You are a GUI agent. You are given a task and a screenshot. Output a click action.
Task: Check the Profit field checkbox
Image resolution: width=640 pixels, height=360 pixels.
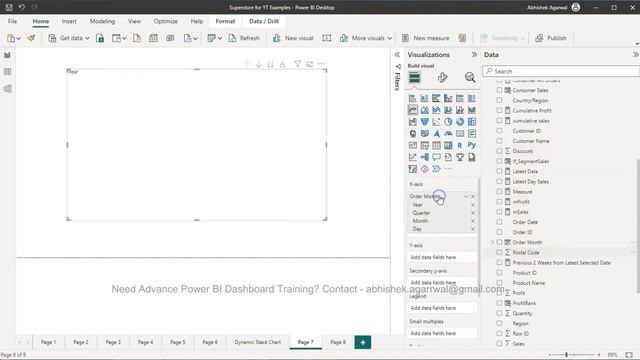pos(499,293)
